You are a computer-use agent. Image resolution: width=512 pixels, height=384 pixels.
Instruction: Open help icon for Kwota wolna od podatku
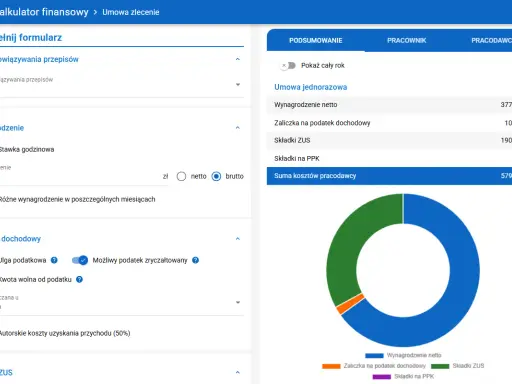[79, 279]
